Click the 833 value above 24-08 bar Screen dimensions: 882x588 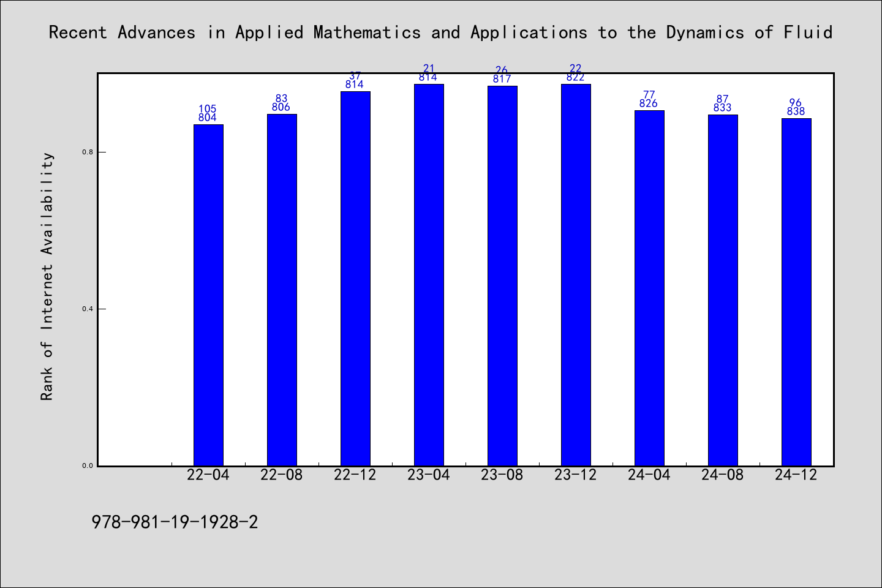(722, 108)
